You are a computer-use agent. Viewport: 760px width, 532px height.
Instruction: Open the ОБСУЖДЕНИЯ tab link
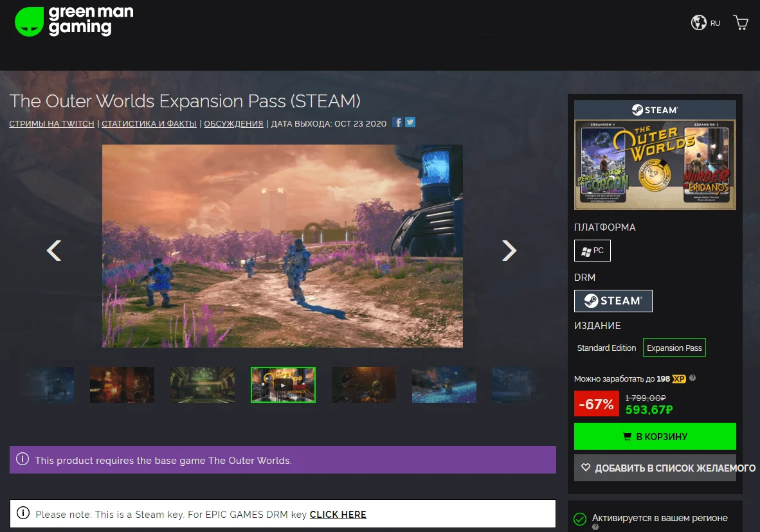tap(233, 123)
